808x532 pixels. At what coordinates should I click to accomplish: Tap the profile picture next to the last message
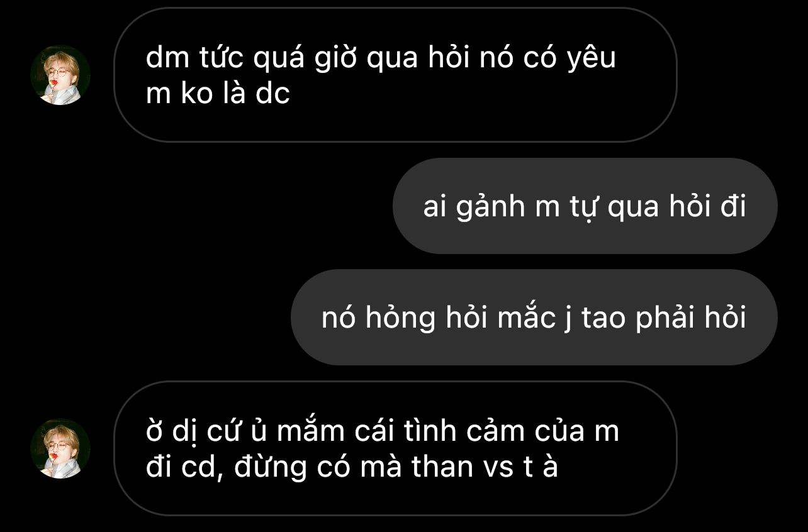[60, 448]
